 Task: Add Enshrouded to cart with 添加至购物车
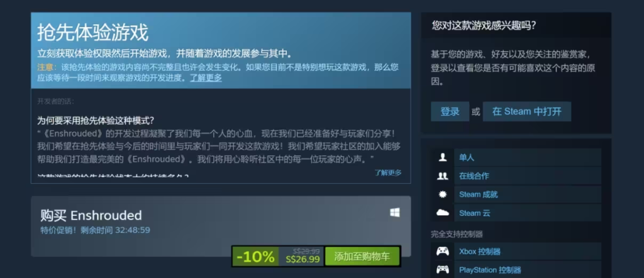362,257
